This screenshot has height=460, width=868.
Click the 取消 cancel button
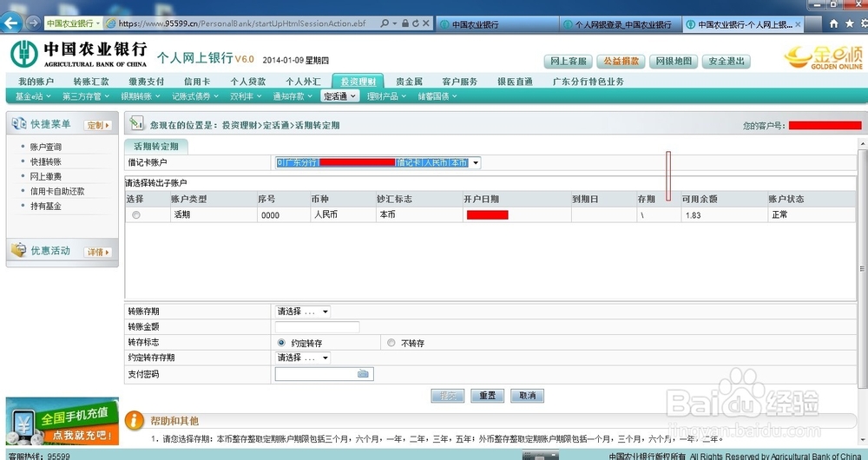[x=527, y=396]
